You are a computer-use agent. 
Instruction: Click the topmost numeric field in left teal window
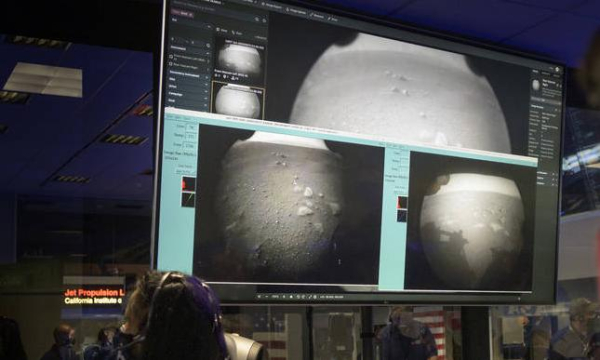click(x=191, y=126)
